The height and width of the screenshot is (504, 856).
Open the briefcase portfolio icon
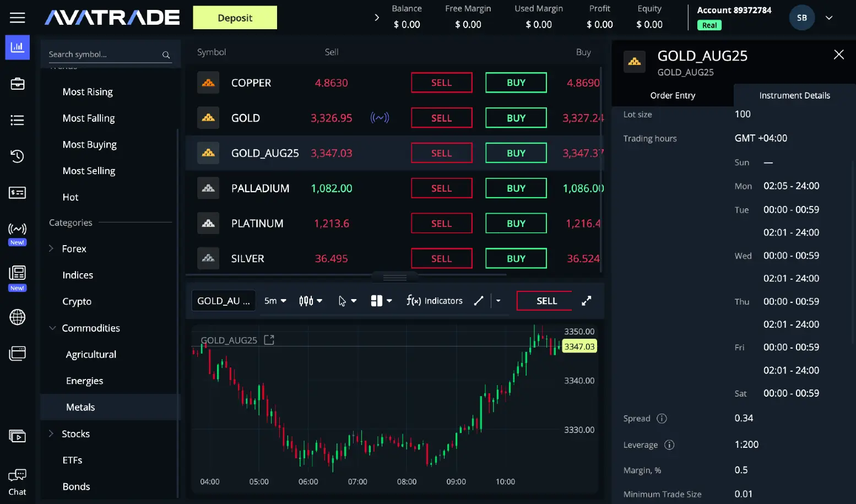[x=18, y=84]
